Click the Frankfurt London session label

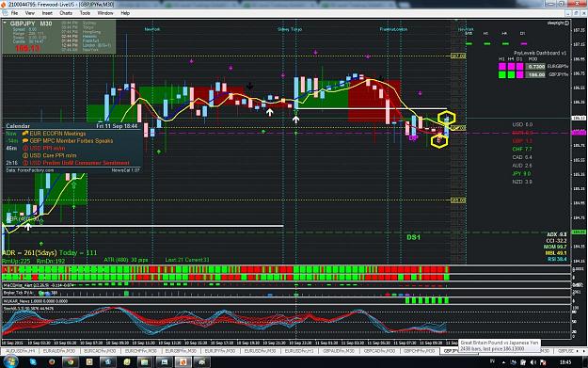click(393, 29)
